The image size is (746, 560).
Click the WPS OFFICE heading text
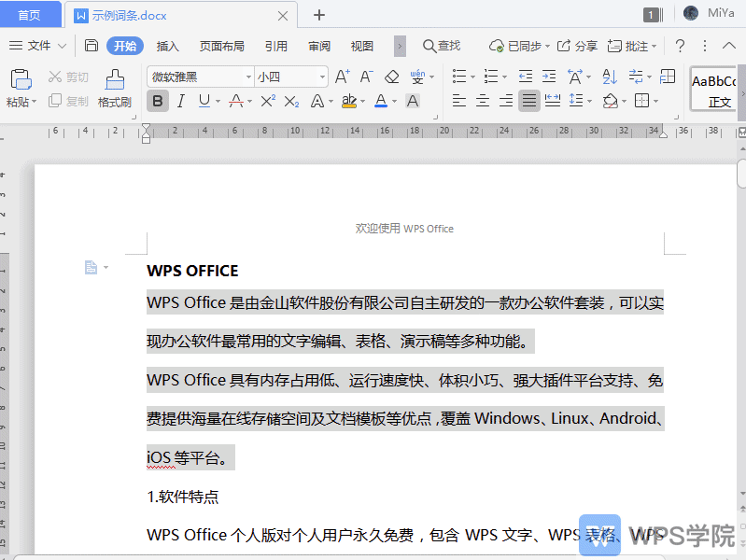[x=192, y=271]
